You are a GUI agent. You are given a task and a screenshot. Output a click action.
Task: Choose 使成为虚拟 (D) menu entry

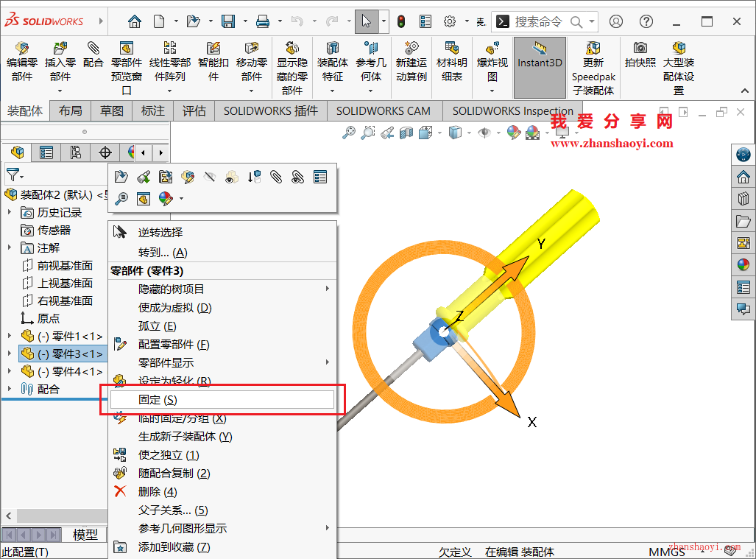(222, 308)
